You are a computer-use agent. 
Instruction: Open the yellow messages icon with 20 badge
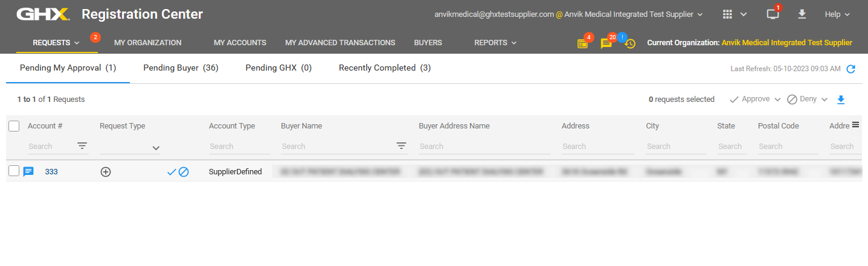tap(606, 43)
